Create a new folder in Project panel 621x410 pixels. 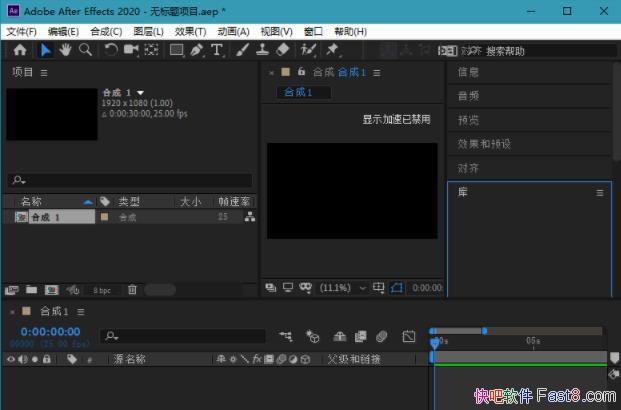[31, 290]
